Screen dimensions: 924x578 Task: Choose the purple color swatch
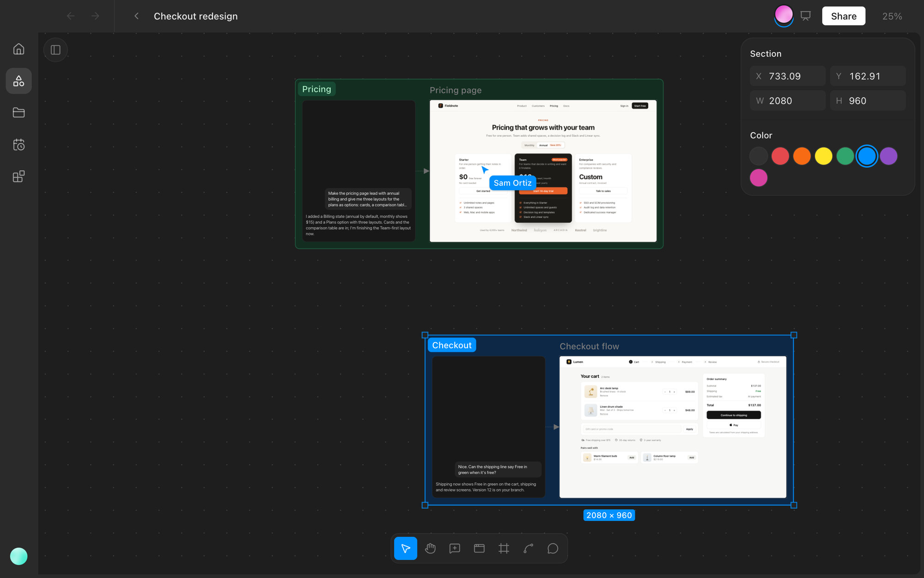pyautogui.click(x=888, y=156)
